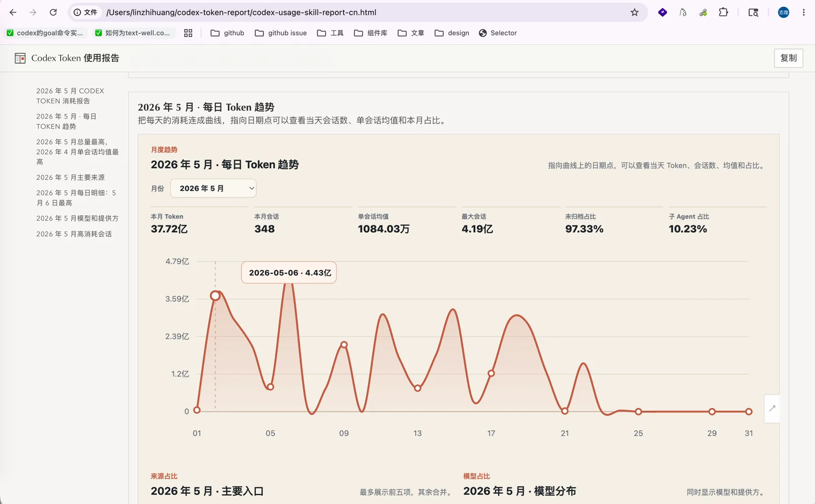
Task: Click the chart data point at day 05
Action: coord(270,387)
